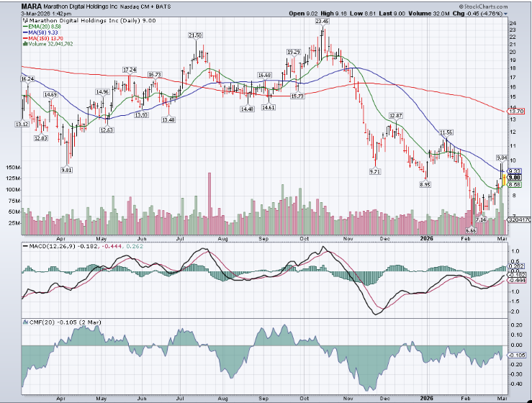Click the yellow 9.00 last price tag
Viewport: 532px width, 403px height.
[x=515, y=177]
